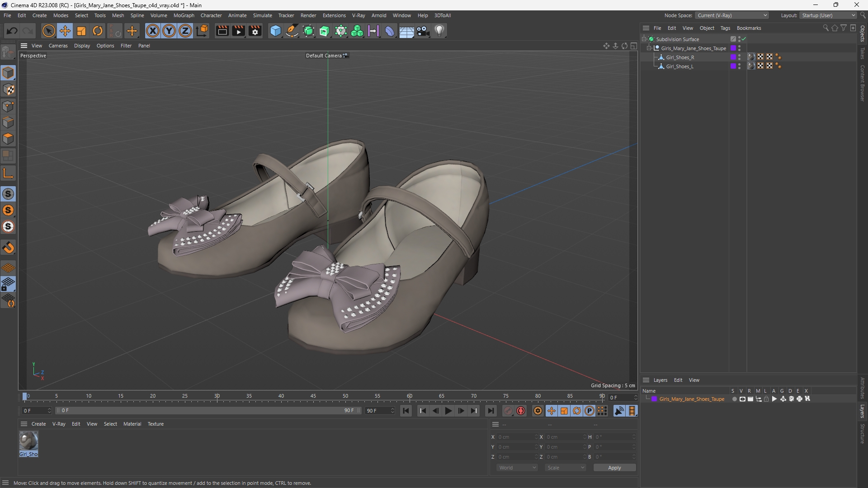This screenshot has height=488, width=868.
Task: Open the V-Ray menu in menu bar
Action: coord(359,15)
